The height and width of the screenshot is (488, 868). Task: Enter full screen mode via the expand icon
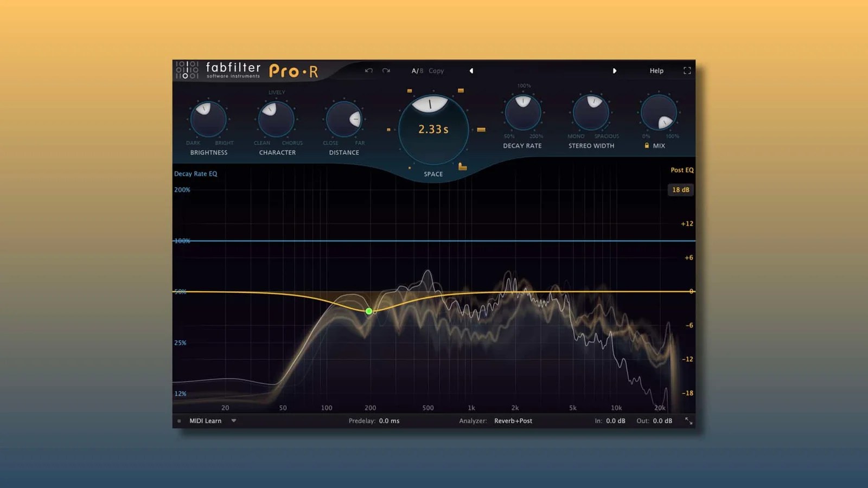pos(687,70)
